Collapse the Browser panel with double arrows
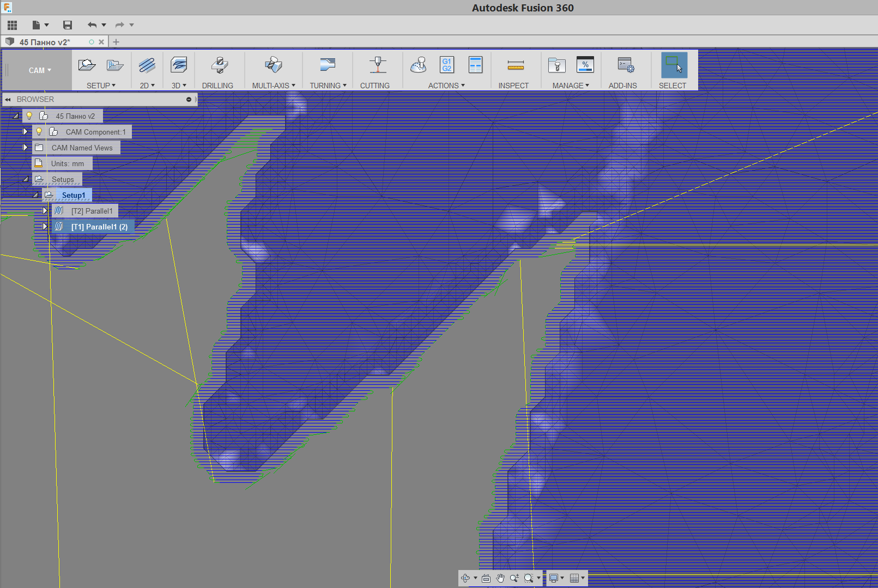 click(x=8, y=100)
